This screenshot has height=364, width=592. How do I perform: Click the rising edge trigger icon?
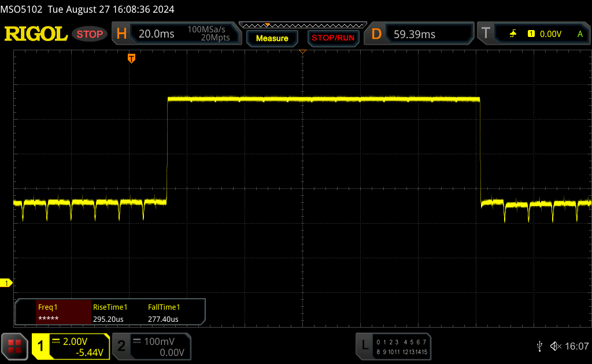[x=513, y=34]
